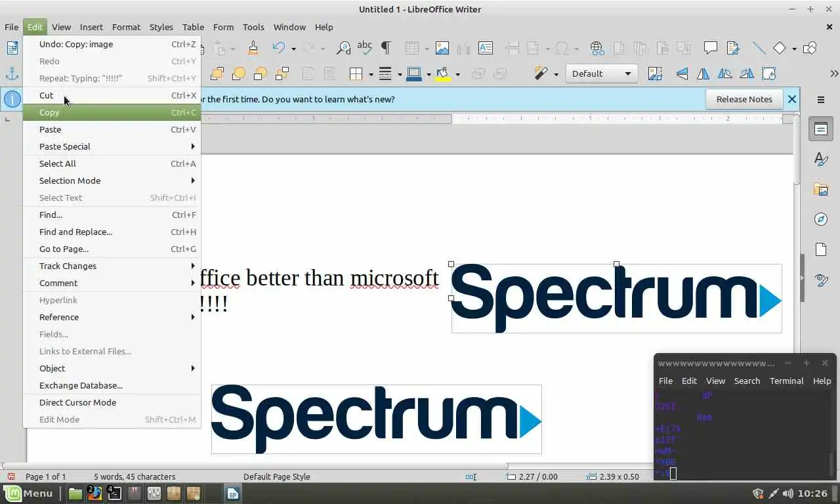Choose Paste in the Edit menu
The height and width of the screenshot is (504, 840).
[112, 129]
